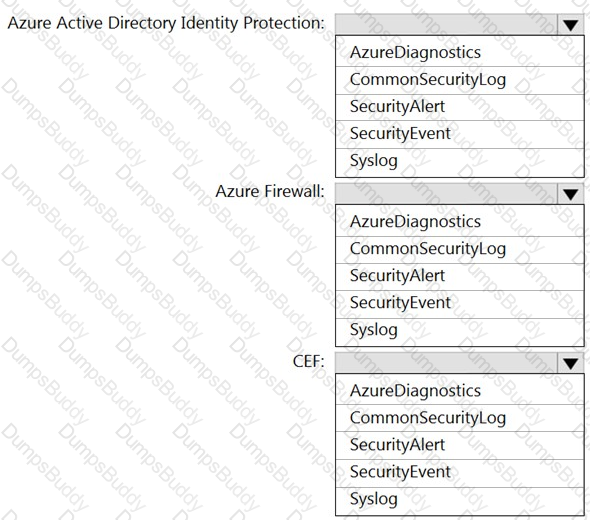
Task: Select SecurityAlert under Azure Active Directory Identity Protection
Action: point(460,107)
